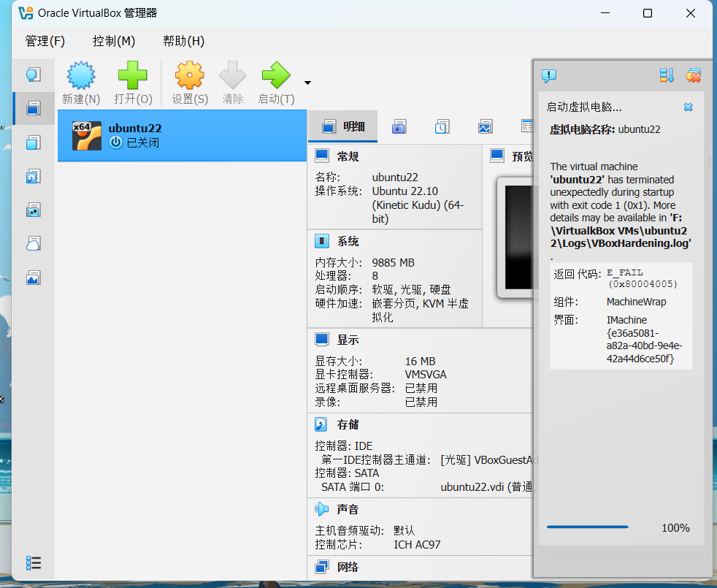Click the ubuntu22.vdi SATA port entry
This screenshot has width=717, height=588.
[x=486, y=487]
